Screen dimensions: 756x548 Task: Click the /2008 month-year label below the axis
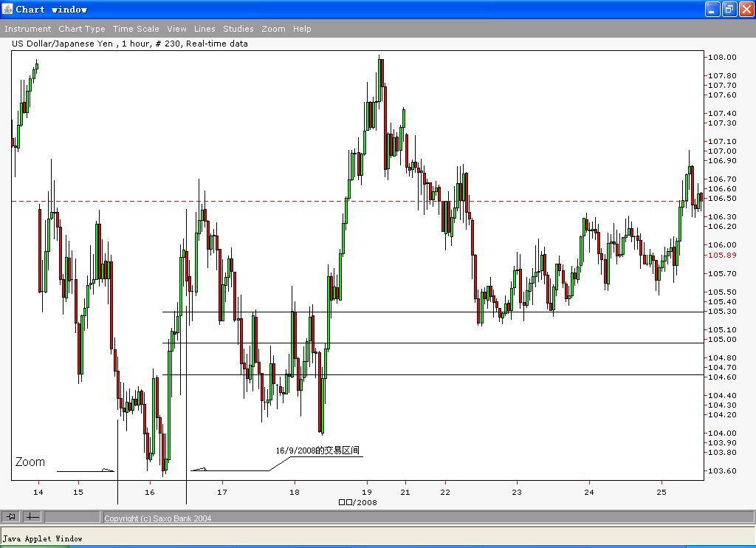[358, 502]
